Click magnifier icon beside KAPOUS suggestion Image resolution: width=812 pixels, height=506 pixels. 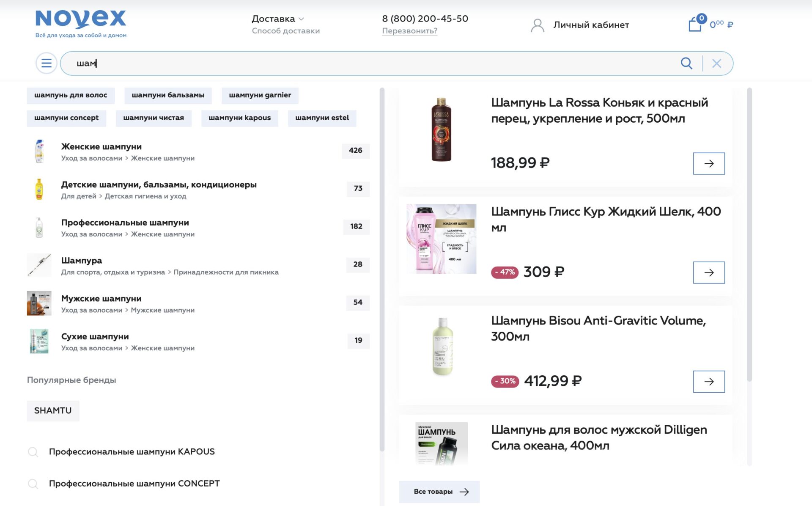[33, 452]
